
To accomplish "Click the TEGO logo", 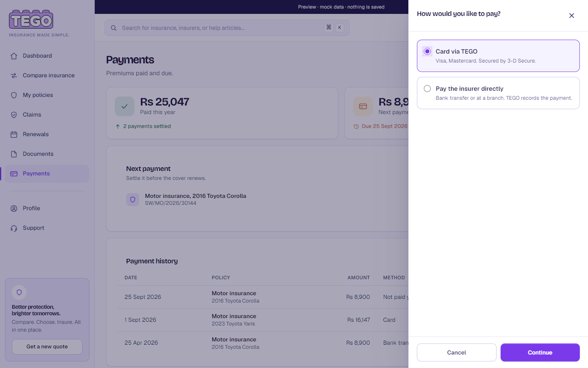I will tap(31, 20).
